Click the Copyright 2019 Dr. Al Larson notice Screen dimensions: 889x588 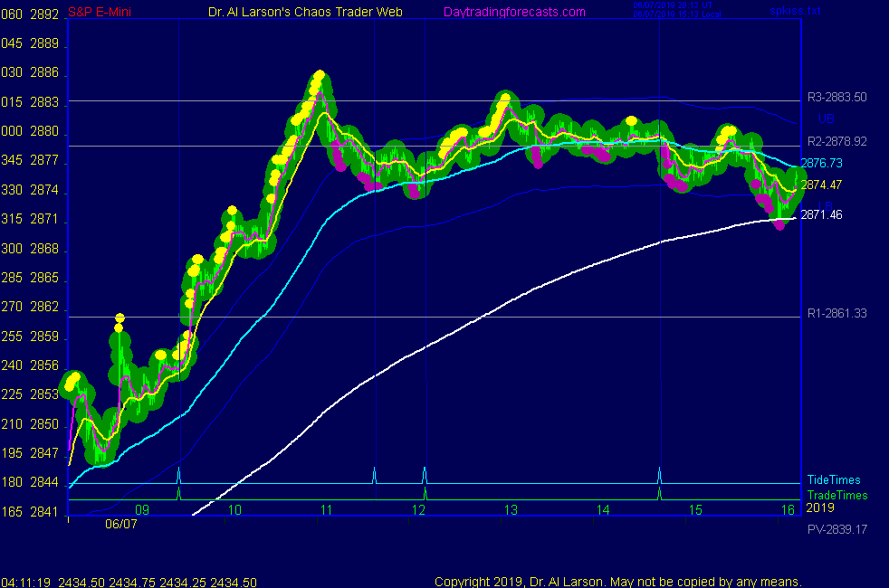click(618, 582)
